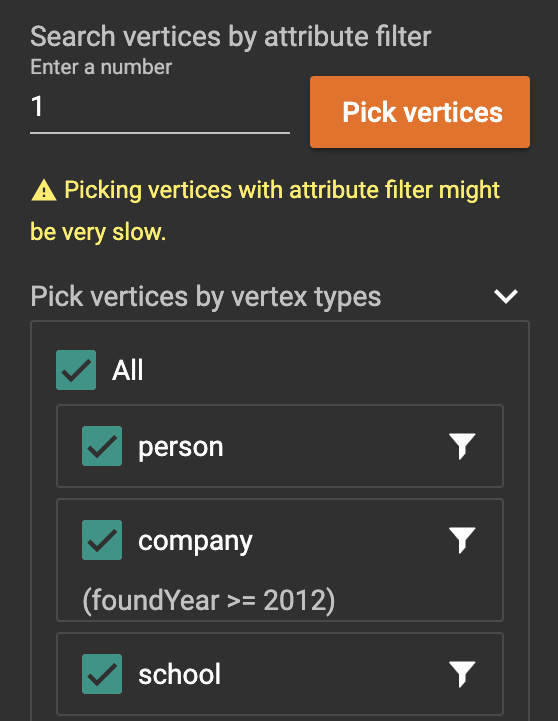This screenshot has width=558, height=721.
Task: Click the foundYear >= 2012 filter expression
Action: tap(209, 601)
